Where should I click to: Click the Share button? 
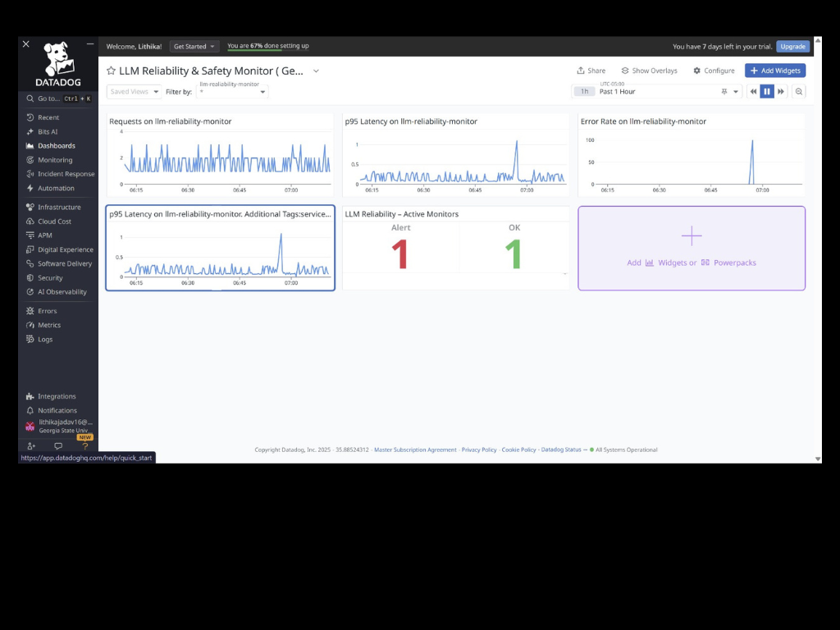[591, 71]
